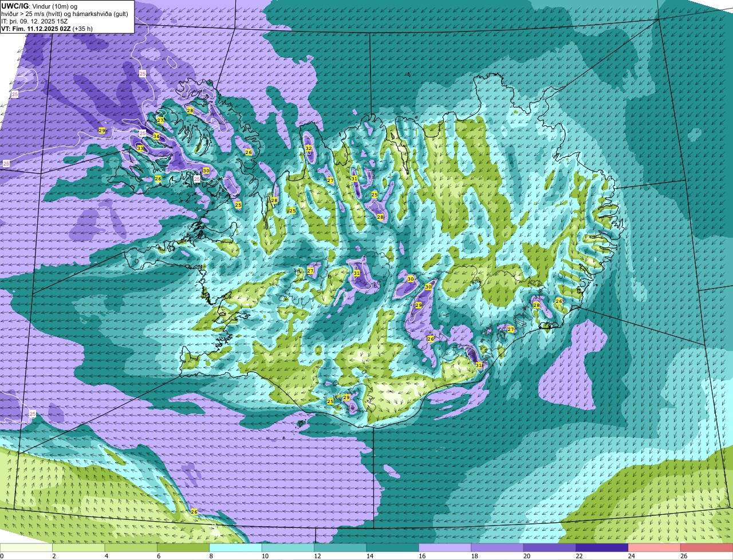The height and width of the screenshot is (560, 733).
Task: Select the 14–16 m/s dark teal legend swatch
Action: (393, 548)
